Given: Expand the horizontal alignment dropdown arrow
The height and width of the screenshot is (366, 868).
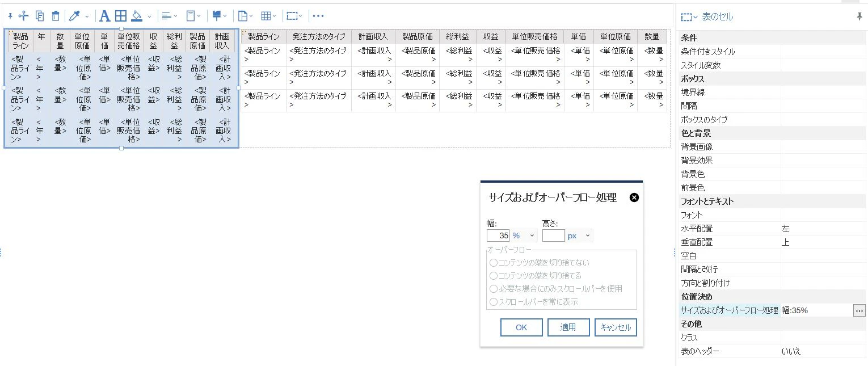Looking at the screenshot, I should pos(175,16).
